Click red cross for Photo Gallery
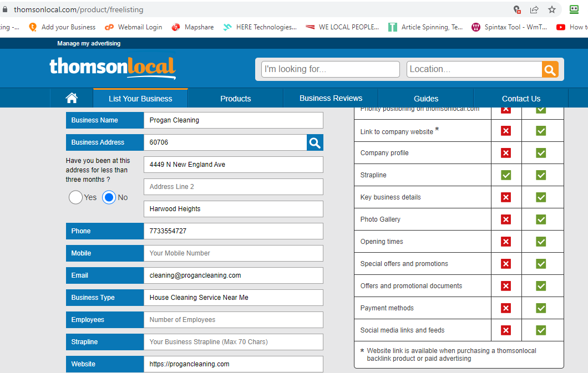 click(x=506, y=219)
